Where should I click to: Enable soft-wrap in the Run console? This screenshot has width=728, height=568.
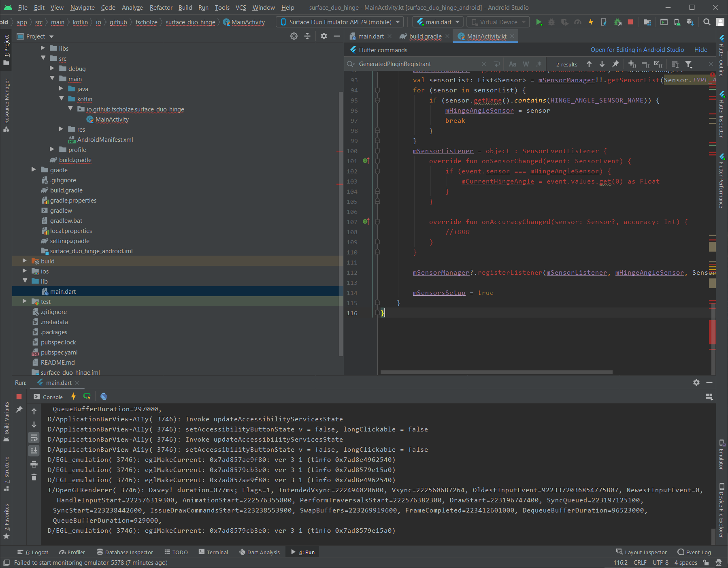click(x=34, y=438)
